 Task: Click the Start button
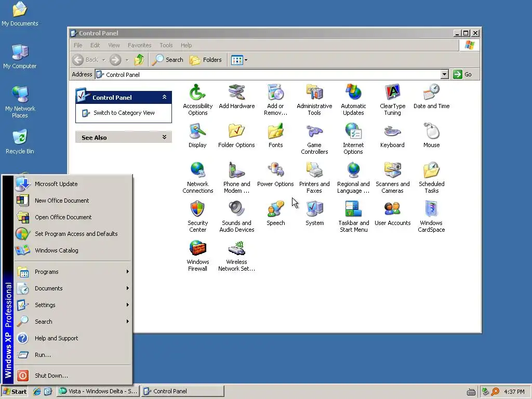pos(15,392)
